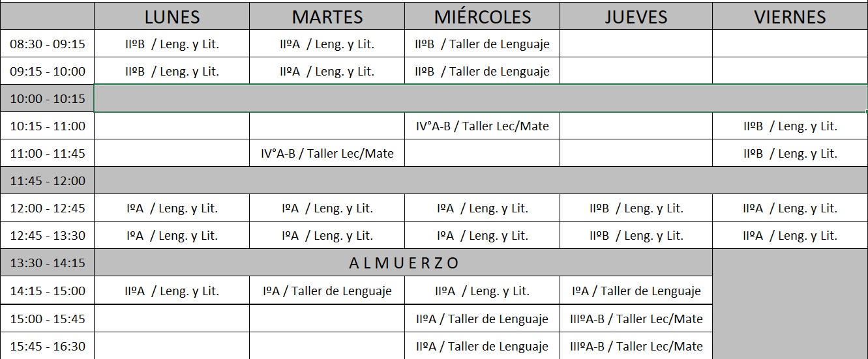Select the 11:45 - 12:00 time cell
This screenshot has width=868, height=359.
tap(48, 181)
